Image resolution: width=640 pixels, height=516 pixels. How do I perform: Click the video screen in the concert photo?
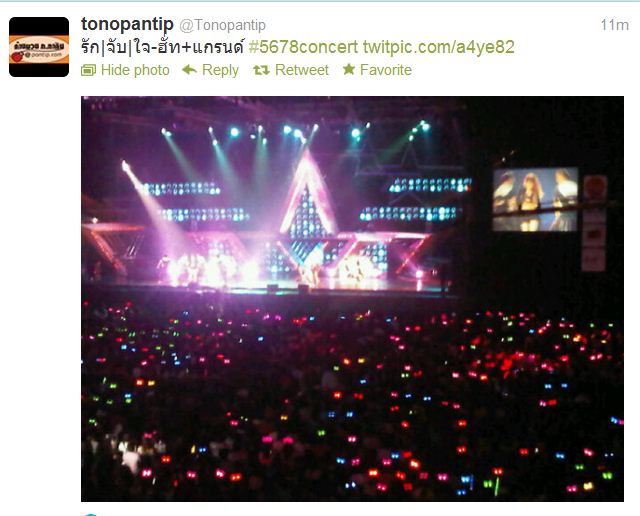(535, 199)
